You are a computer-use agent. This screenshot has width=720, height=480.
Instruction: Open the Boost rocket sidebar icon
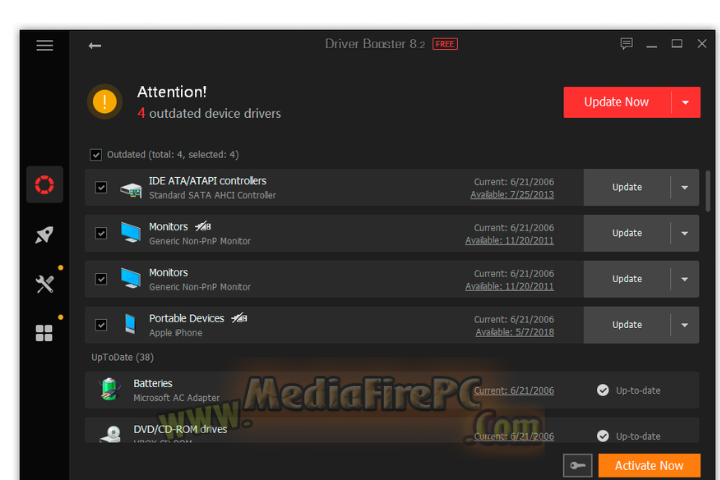45,234
